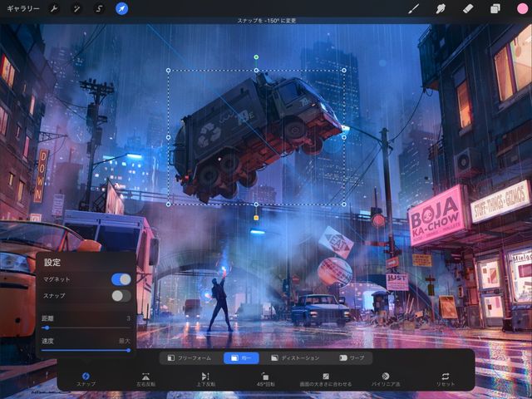532x399 pixels.
Task: Click the bottom-middle edge transform handle
Action: pyautogui.click(x=256, y=204)
